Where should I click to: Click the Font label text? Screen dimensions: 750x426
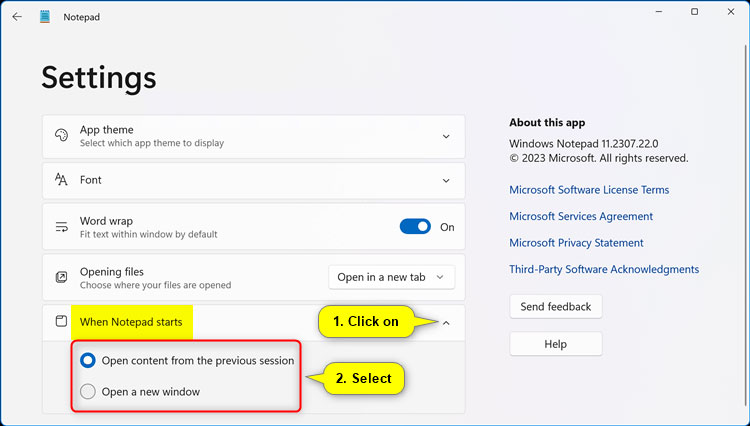click(90, 180)
